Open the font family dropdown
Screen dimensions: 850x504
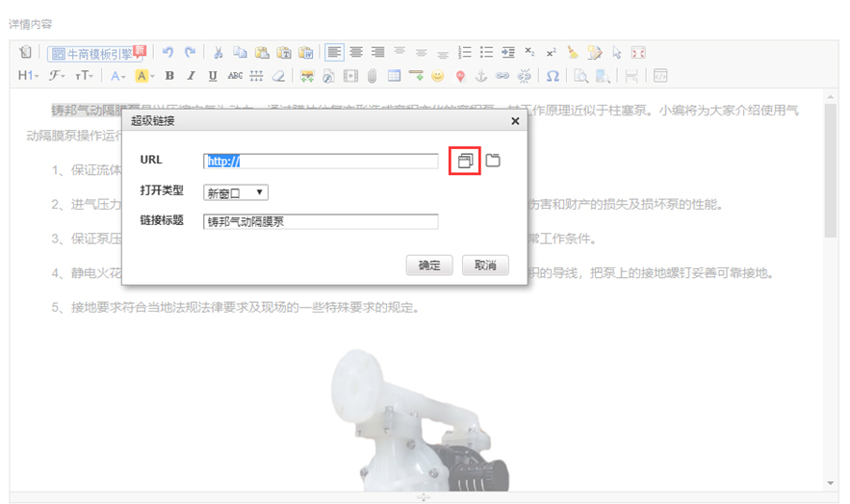pos(57,76)
